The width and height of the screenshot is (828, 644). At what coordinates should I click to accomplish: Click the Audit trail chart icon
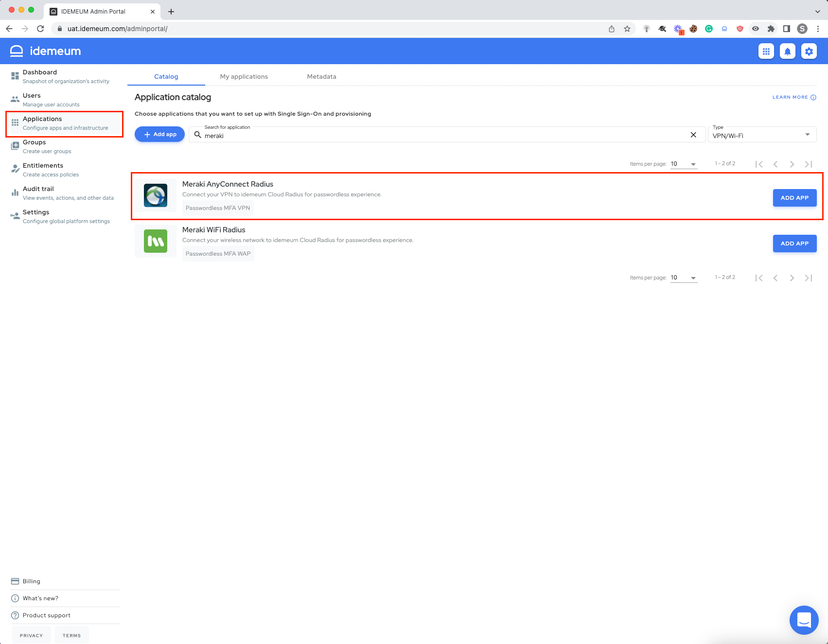tap(15, 192)
